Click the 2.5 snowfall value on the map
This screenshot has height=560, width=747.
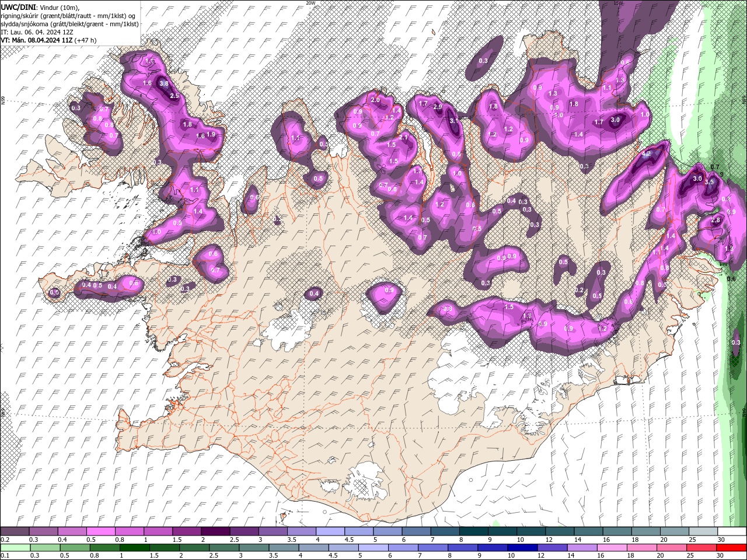[x=174, y=96]
